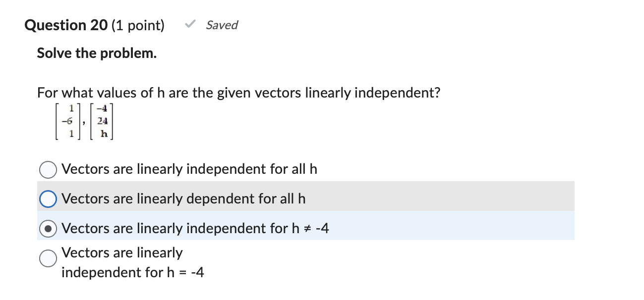
Task: Click the '(1 point)' label
Action: pyautogui.click(x=136, y=25)
